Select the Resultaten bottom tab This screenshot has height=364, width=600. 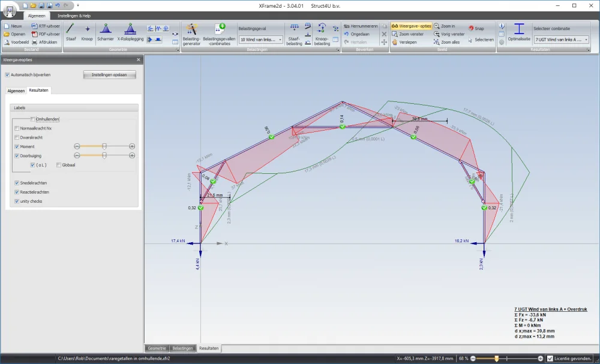[x=209, y=348]
